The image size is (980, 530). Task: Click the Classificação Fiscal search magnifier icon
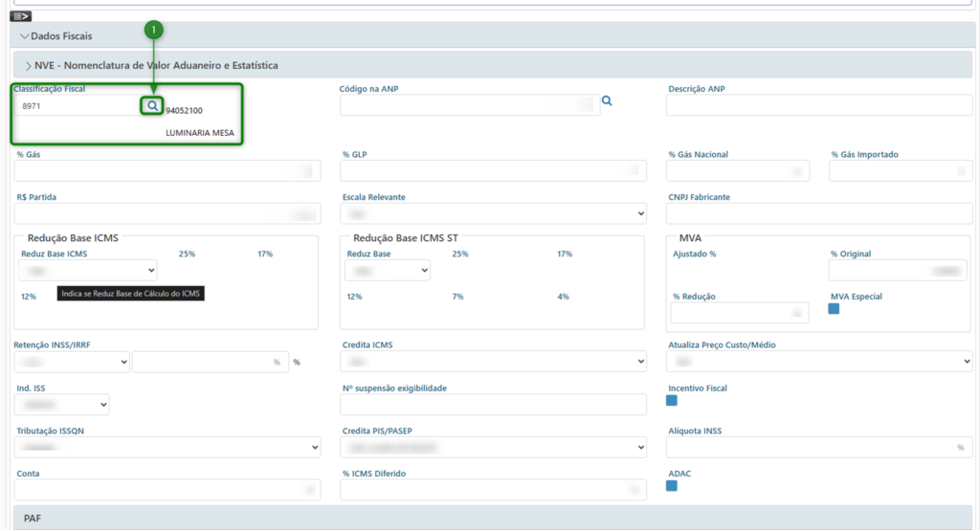[x=152, y=105]
